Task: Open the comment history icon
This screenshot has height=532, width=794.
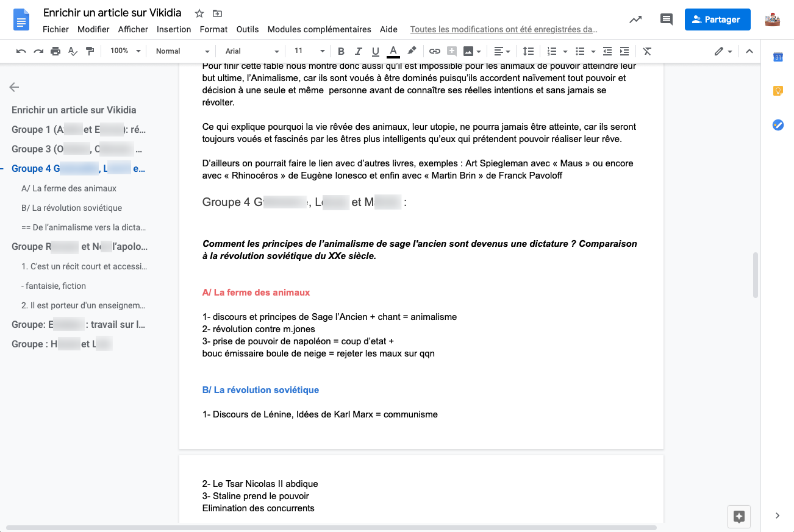Action: (667, 20)
